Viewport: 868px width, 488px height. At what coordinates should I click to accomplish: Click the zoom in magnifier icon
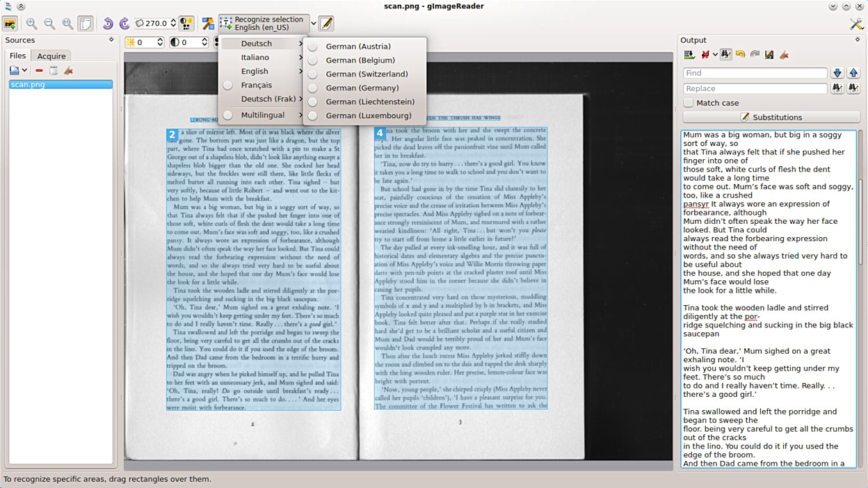pos(31,24)
